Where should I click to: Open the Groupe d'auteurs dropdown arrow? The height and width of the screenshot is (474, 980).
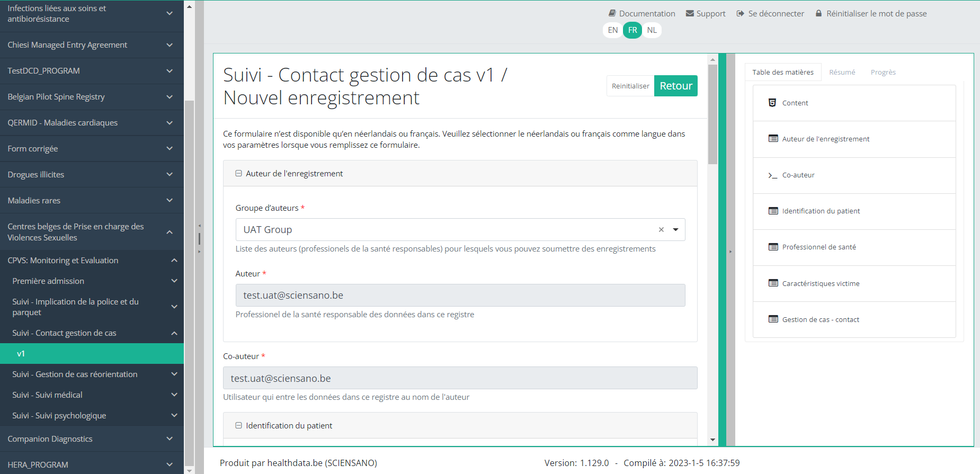pyautogui.click(x=675, y=230)
